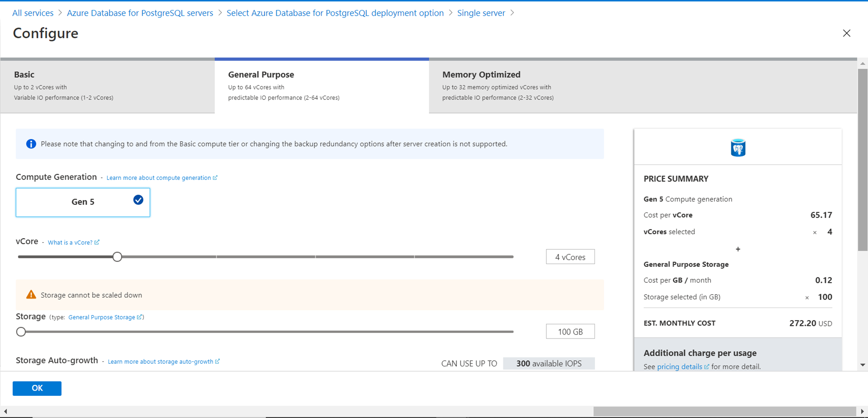Click the blue info icon in notice banner
This screenshot has width=868, height=418.
31,144
